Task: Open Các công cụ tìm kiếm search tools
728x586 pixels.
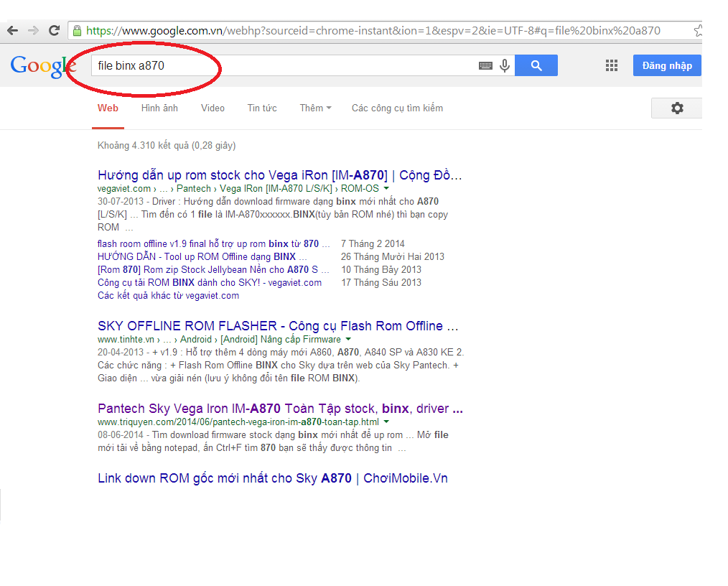Action: 397,108
